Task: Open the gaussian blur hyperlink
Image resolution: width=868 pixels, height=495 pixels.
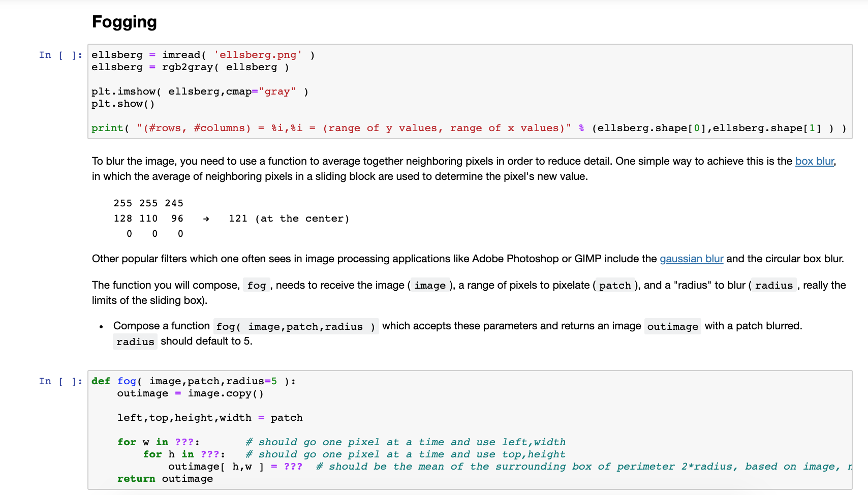Action: pyautogui.click(x=691, y=259)
